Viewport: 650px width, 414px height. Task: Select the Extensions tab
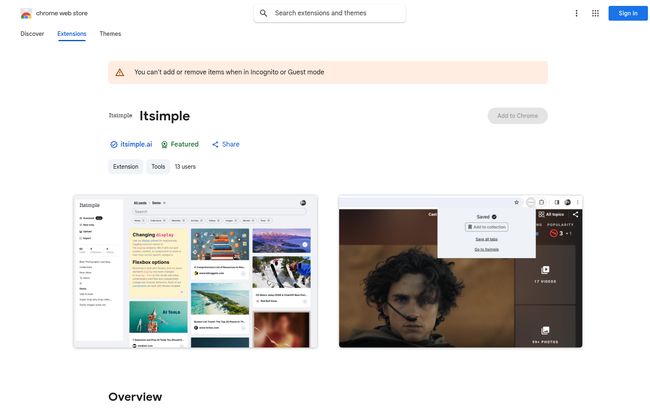(x=72, y=34)
